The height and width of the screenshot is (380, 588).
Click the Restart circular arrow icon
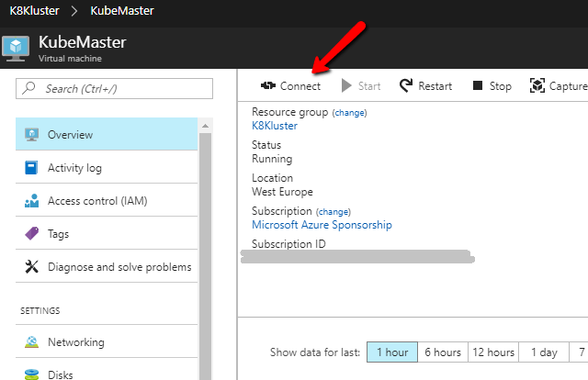tap(406, 86)
